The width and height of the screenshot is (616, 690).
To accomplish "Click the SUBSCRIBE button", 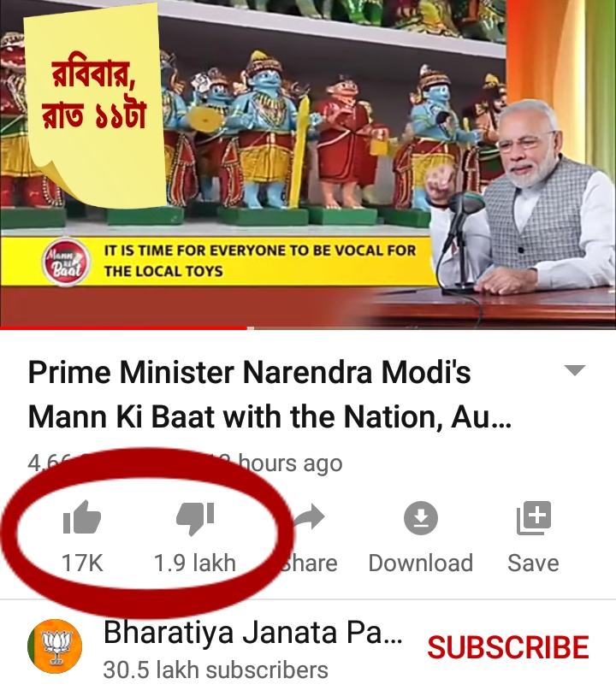I will [508, 647].
